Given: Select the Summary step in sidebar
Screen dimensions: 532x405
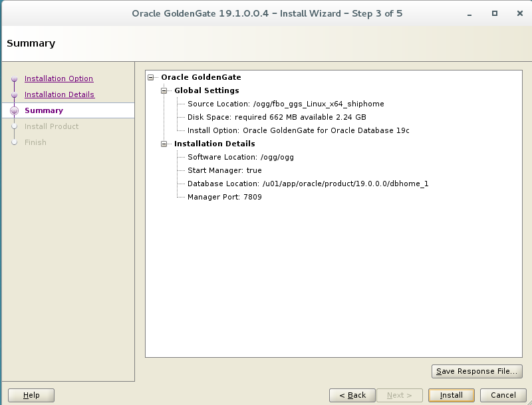Looking at the screenshot, I should pyautogui.click(x=44, y=110).
